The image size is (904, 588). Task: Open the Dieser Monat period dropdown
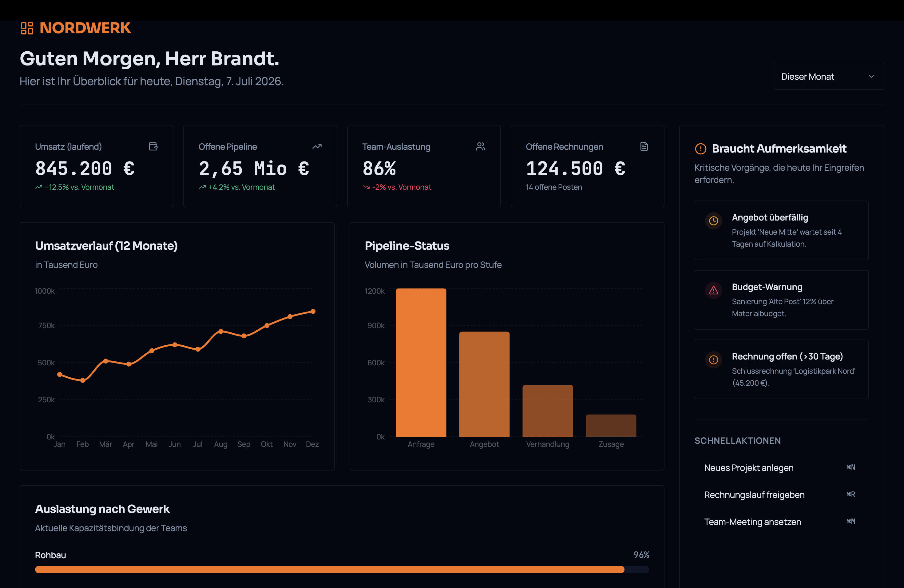[x=828, y=76]
